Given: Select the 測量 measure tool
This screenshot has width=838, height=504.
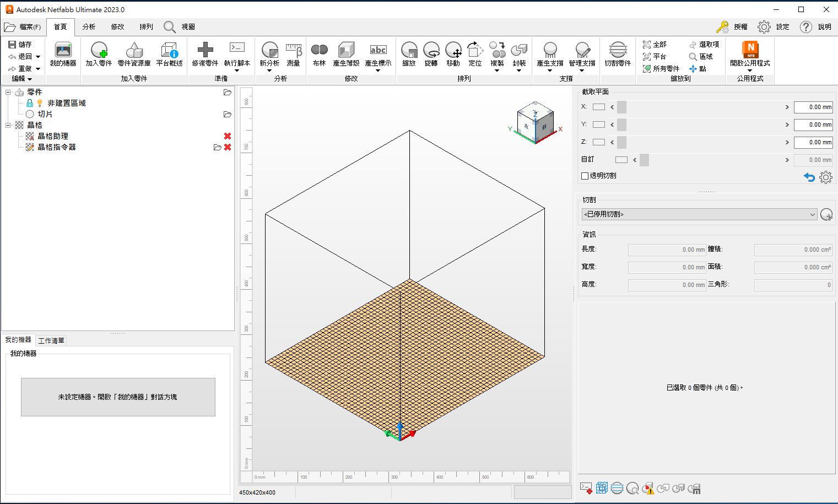Looking at the screenshot, I should [x=294, y=54].
